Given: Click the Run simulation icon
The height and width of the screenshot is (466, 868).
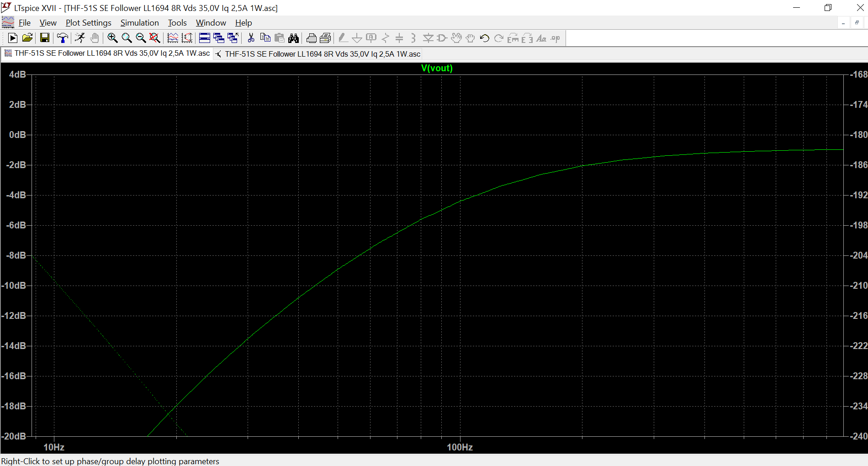Looking at the screenshot, I should pyautogui.click(x=13, y=38).
